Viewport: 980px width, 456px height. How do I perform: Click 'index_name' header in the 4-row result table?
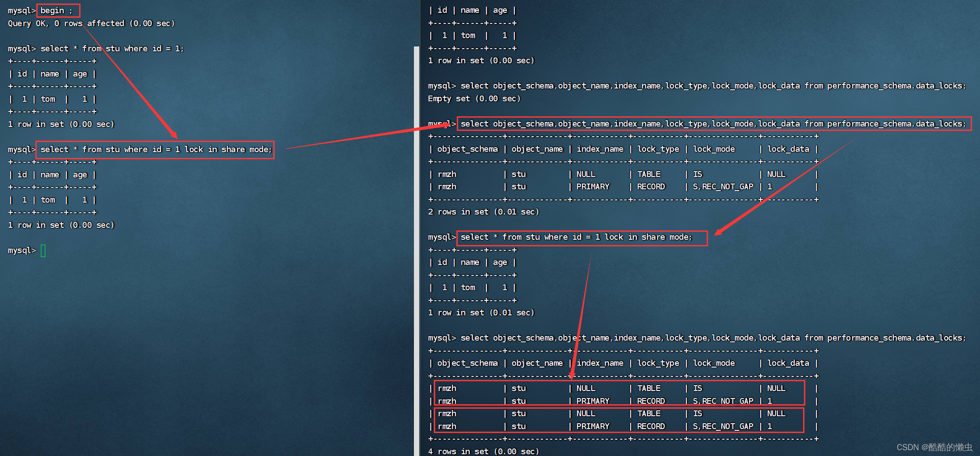click(x=600, y=363)
